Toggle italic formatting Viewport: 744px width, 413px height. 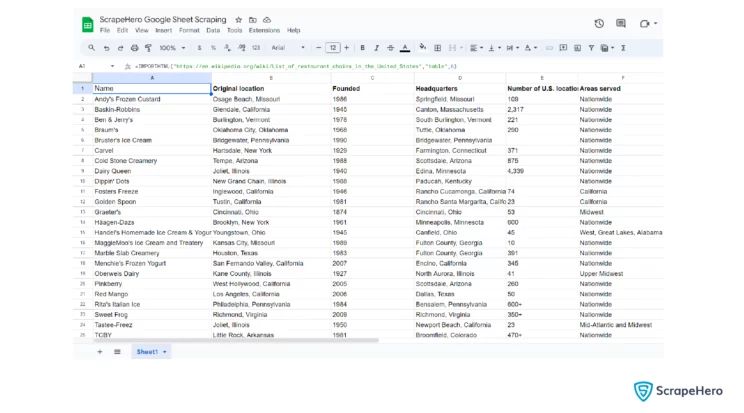pyautogui.click(x=376, y=48)
